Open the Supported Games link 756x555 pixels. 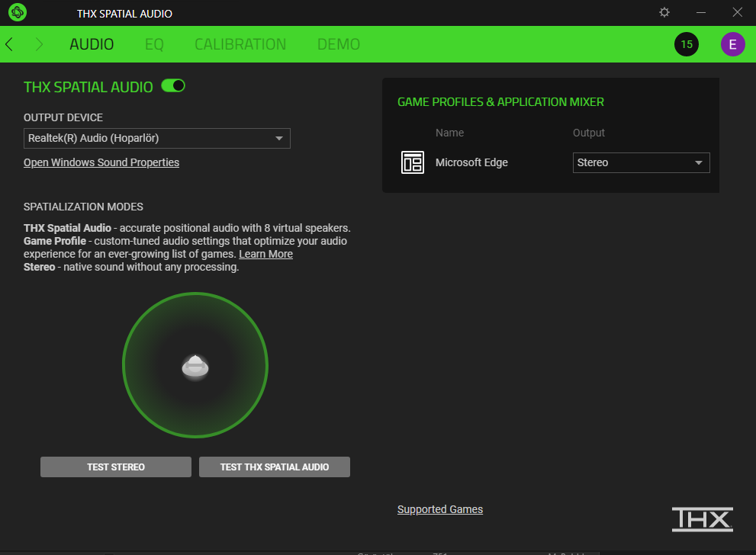point(439,509)
